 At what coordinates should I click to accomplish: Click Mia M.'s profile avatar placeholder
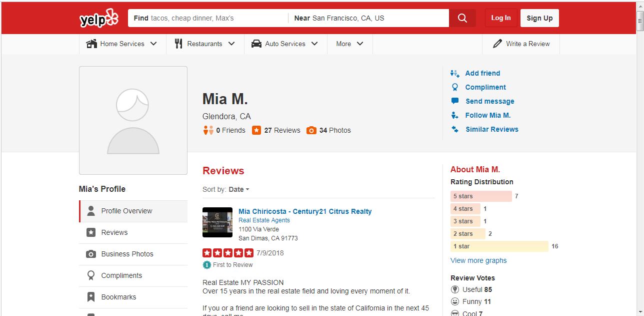point(133,121)
